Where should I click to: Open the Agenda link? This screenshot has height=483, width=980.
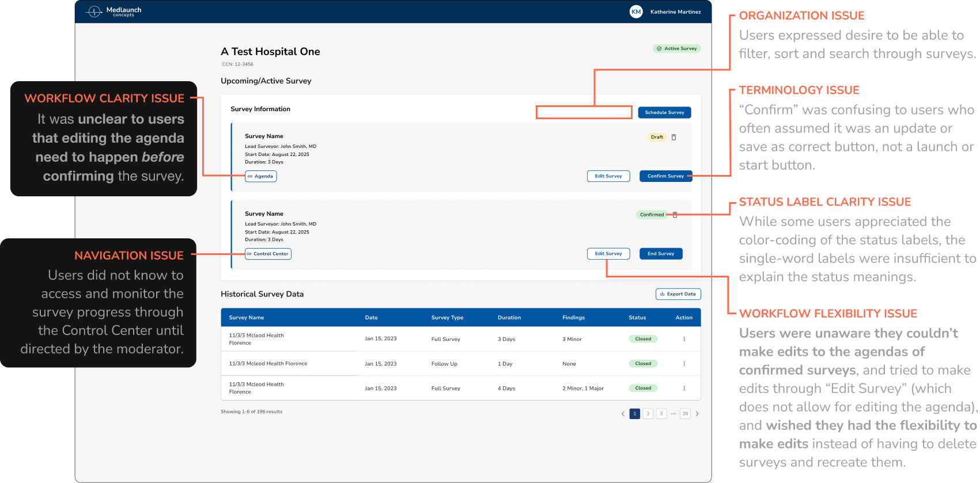261,176
